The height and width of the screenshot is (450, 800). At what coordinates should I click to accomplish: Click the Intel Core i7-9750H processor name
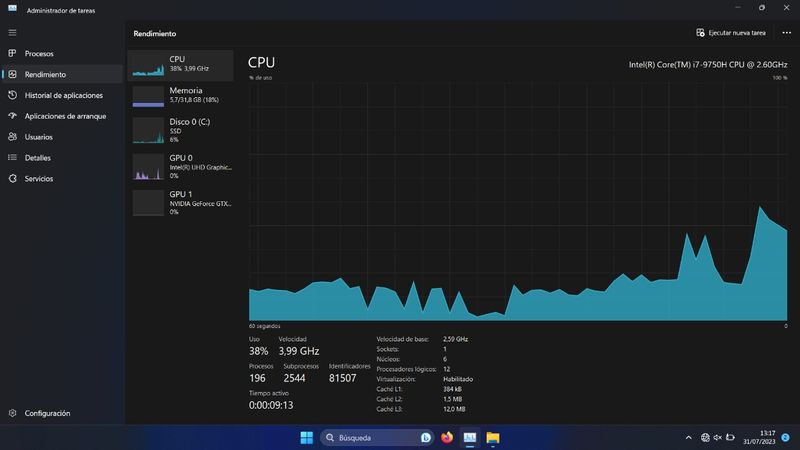click(708, 65)
